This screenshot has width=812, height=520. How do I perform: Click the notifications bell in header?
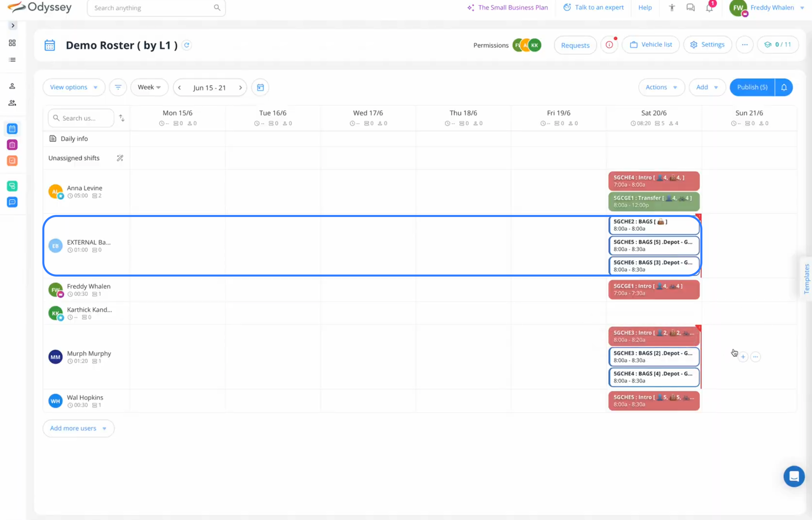pos(709,8)
